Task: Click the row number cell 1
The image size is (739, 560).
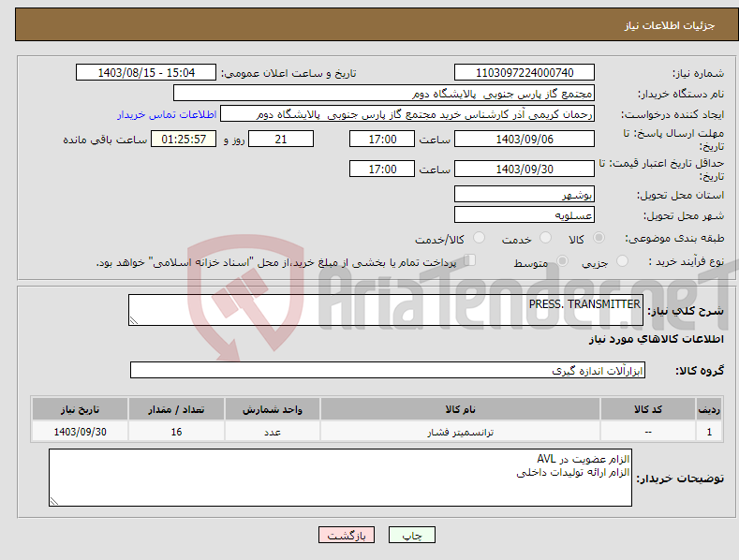Action: click(x=709, y=432)
